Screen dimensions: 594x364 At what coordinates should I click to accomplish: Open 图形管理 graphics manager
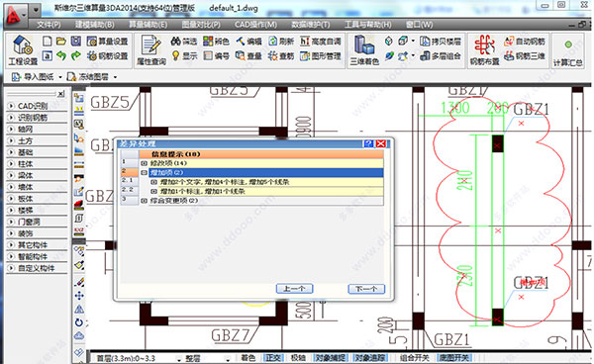pyautogui.click(x=321, y=56)
